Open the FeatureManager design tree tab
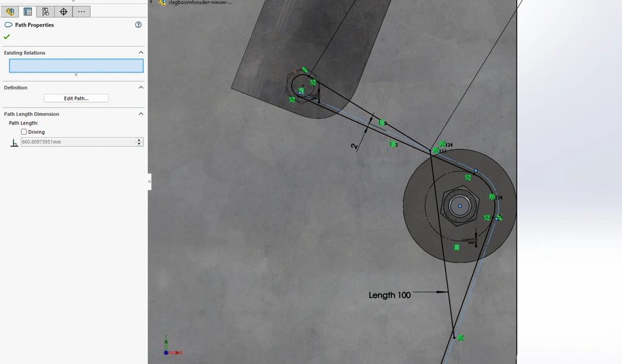The height and width of the screenshot is (364, 622). 10,12
